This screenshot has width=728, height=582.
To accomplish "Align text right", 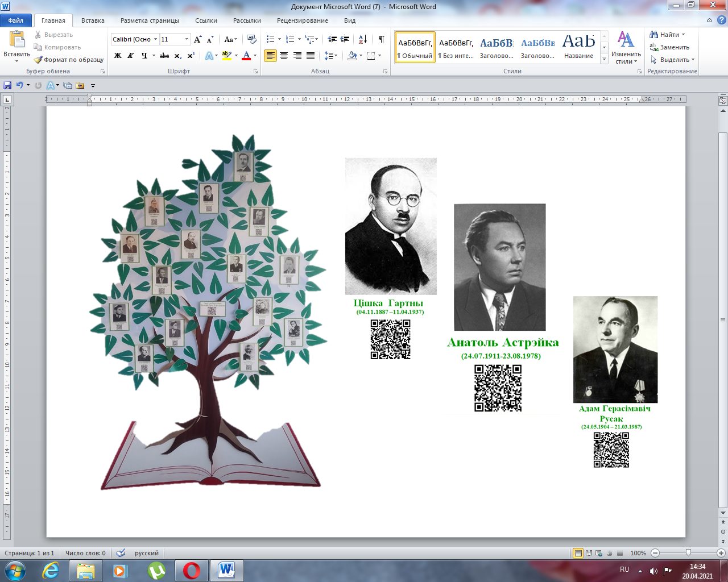I will pyautogui.click(x=297, y=56).
